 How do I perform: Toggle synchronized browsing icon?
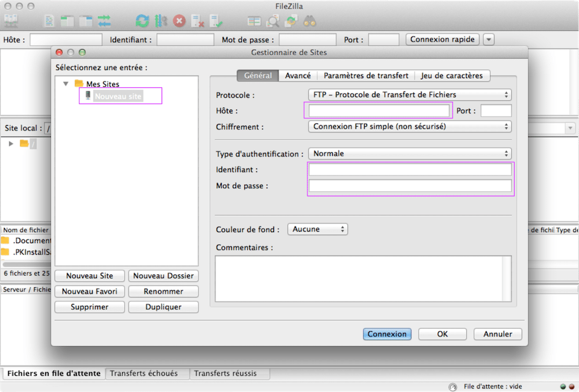tap(291, 21)
